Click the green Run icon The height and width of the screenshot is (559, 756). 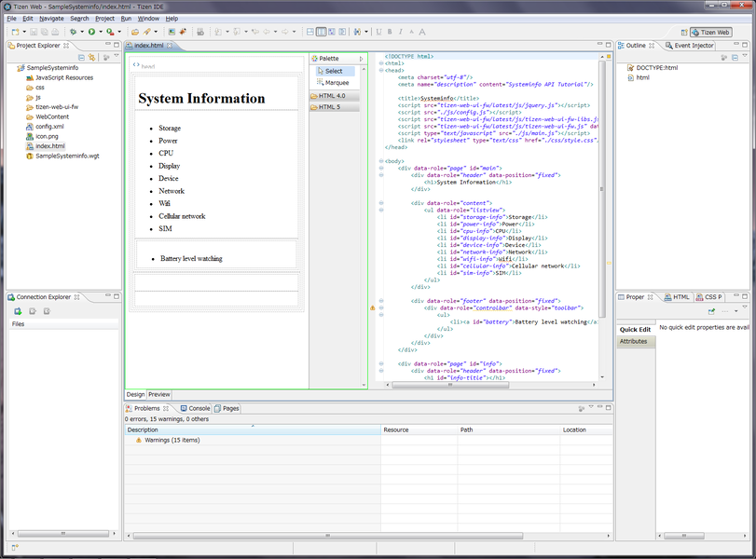[91, 32]
